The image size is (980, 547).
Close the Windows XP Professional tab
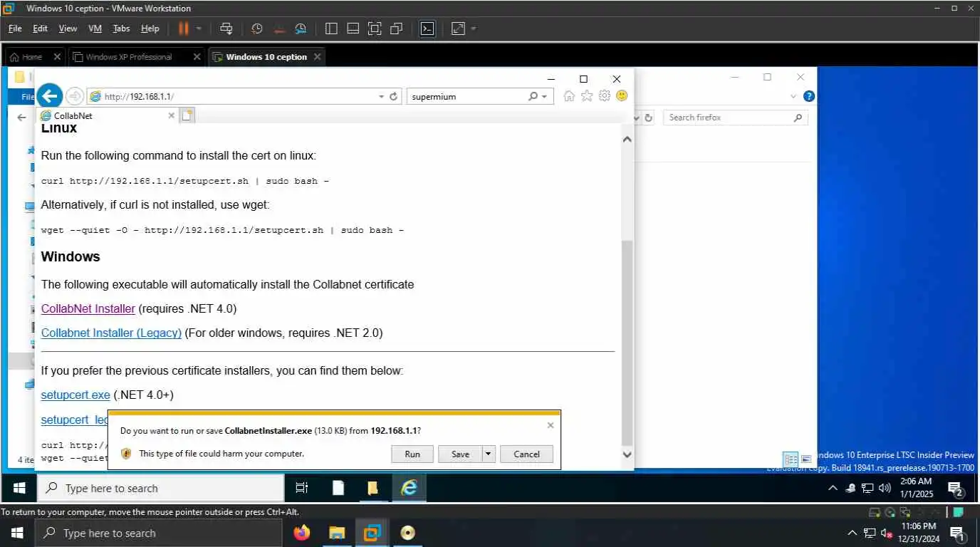click(198, 57)
